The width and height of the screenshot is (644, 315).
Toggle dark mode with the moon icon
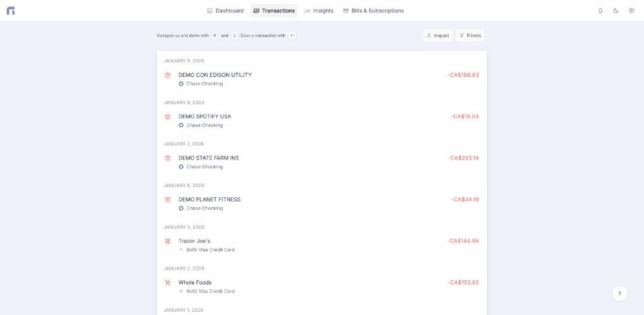(616, 11)
